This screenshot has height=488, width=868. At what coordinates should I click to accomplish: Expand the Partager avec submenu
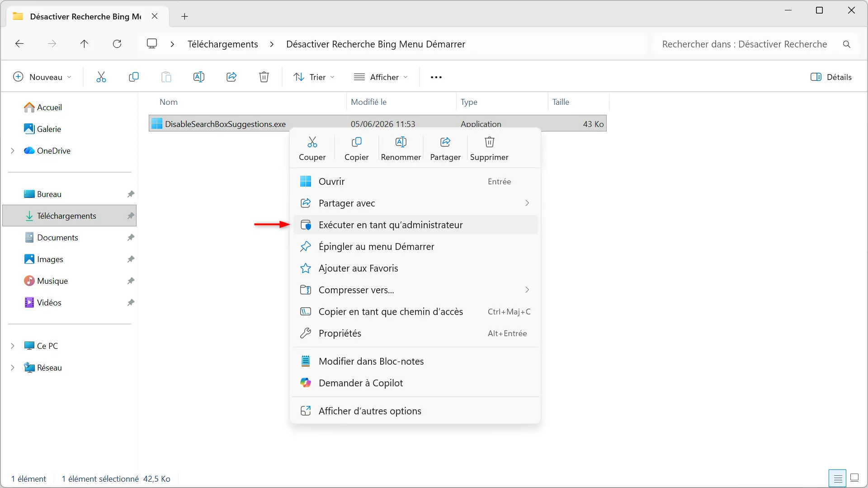(x=527, y=203)
